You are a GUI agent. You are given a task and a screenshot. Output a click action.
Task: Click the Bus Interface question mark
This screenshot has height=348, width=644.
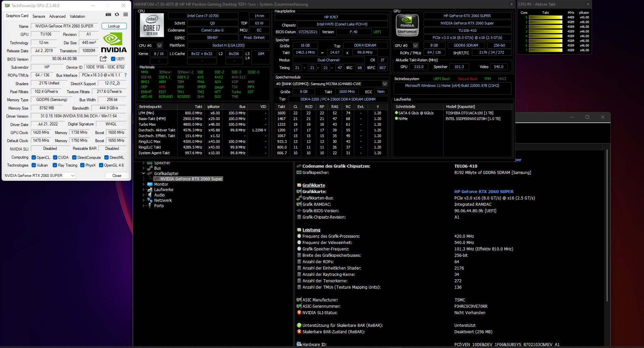click(125, 75)
